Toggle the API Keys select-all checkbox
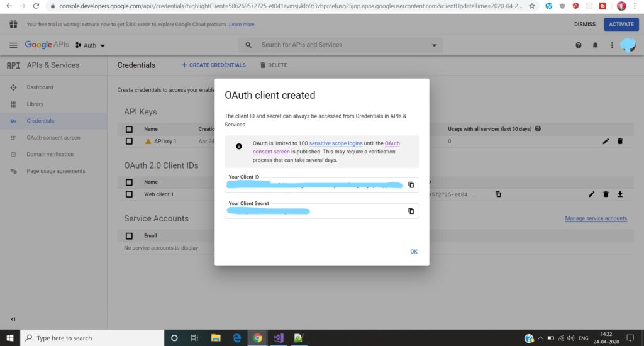The image size is (644, 346). [x=129, y=129]
